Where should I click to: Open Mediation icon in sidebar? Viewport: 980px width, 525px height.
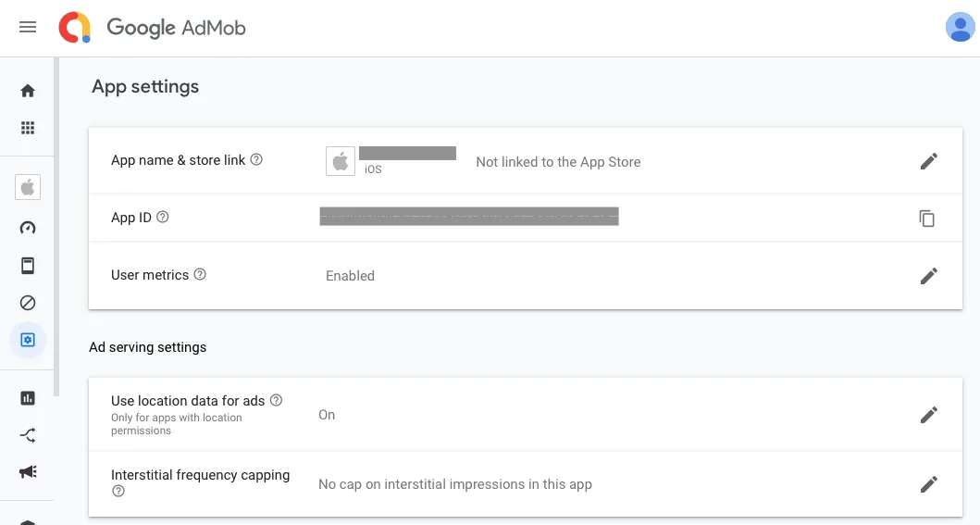(x=28, y=435)
